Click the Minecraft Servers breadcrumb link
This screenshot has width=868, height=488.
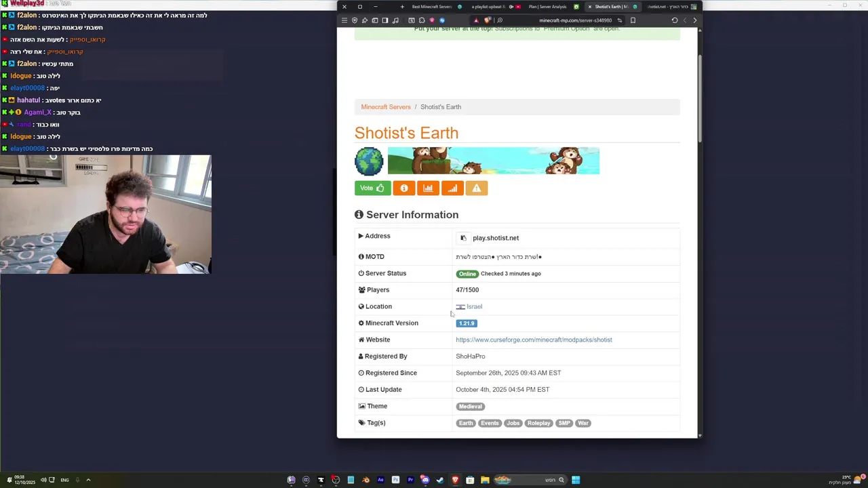point(386,107)
